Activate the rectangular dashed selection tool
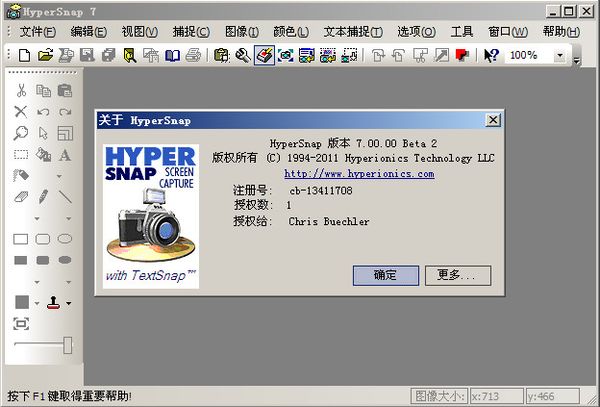The height and width of the screenshot is (407, 600). (21, 155)
